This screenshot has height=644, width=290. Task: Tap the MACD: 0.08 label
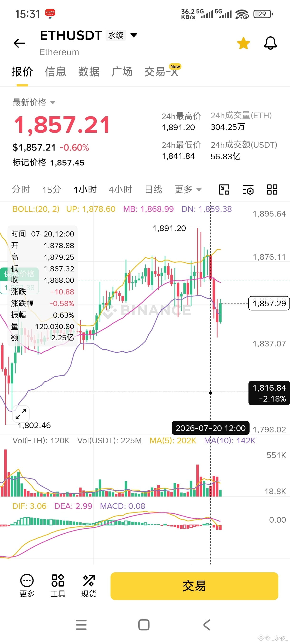pyautogui.click(x=123, y=506)
